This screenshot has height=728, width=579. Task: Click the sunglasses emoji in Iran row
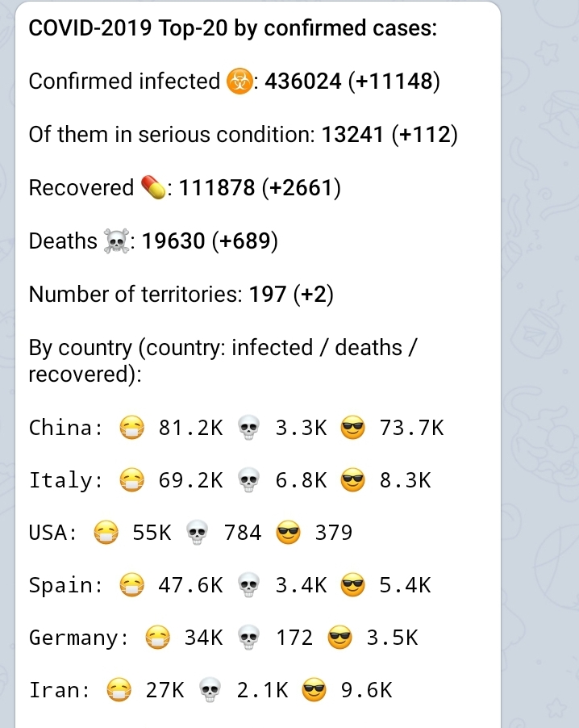[314, 691]
